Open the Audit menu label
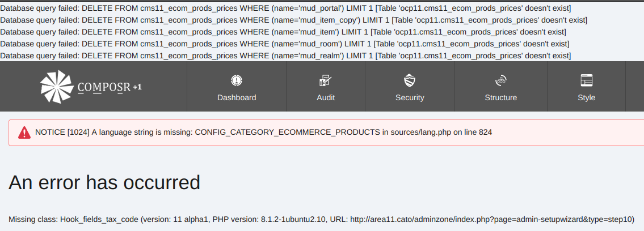 pos(326,97)
